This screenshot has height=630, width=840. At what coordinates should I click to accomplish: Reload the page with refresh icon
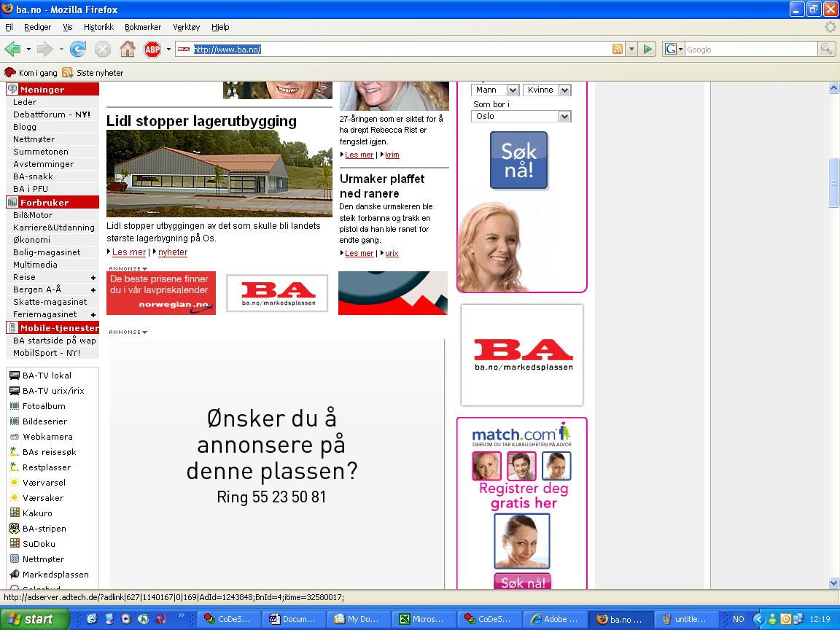[78, 50]
